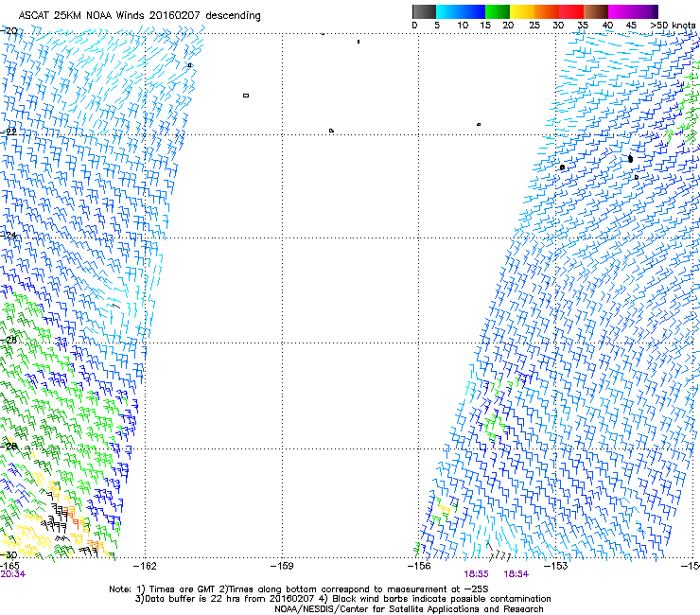
Task: Click the magenta 40–45 knots legend swatch
Action: (621, 11)
